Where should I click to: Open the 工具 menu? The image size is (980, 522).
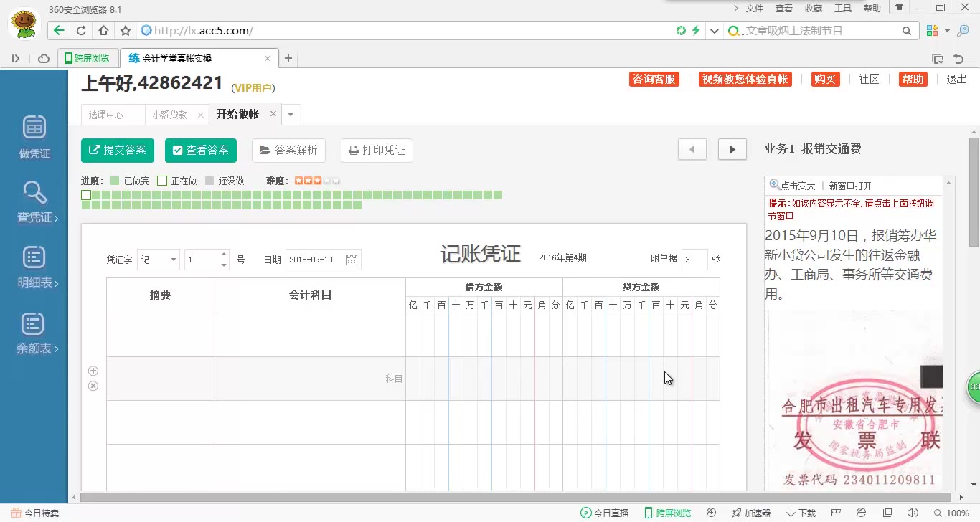point(842,9)
